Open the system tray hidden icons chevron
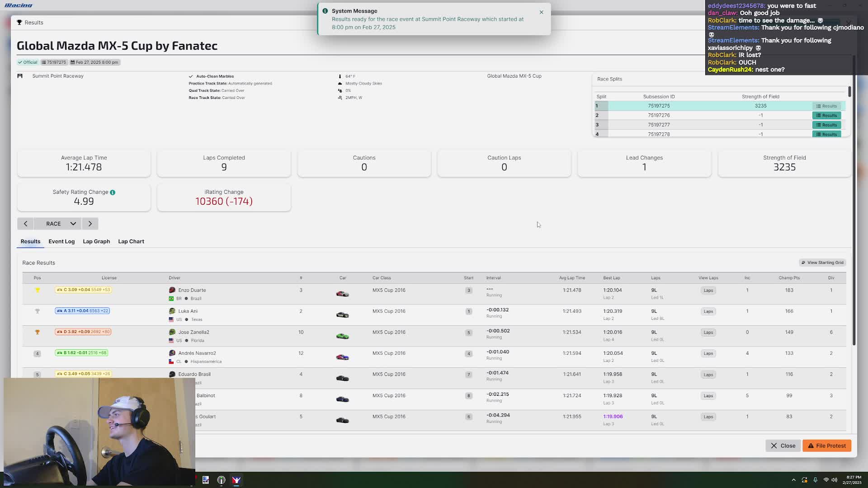Screen dimensions: 868x488 click(x=793, y=480)
